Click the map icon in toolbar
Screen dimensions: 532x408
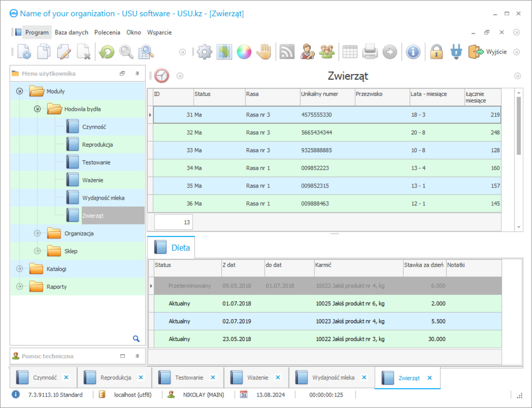pyautogui.click(x=224, y=52)
